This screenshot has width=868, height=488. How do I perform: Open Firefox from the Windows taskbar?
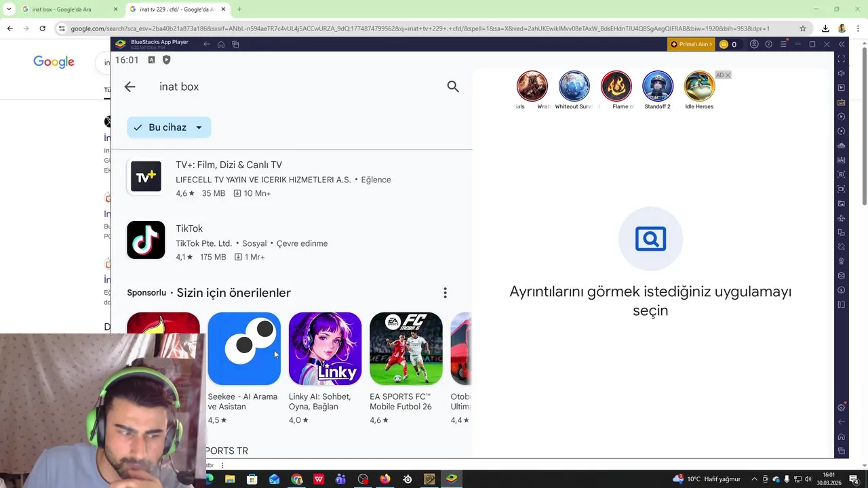(385, 479)
